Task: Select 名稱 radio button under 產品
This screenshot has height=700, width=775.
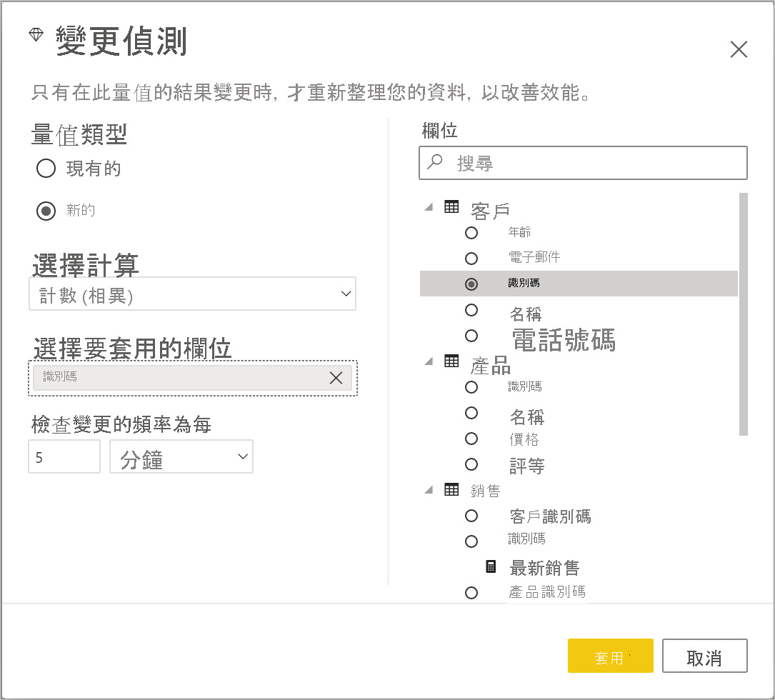Action: (471, 413)
